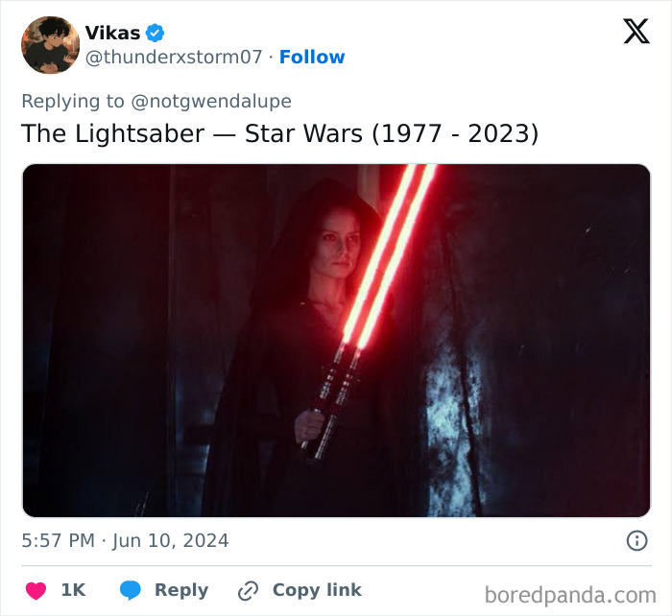Click the boredpanda.com watermark
The image size is (672, 616).
570,595
